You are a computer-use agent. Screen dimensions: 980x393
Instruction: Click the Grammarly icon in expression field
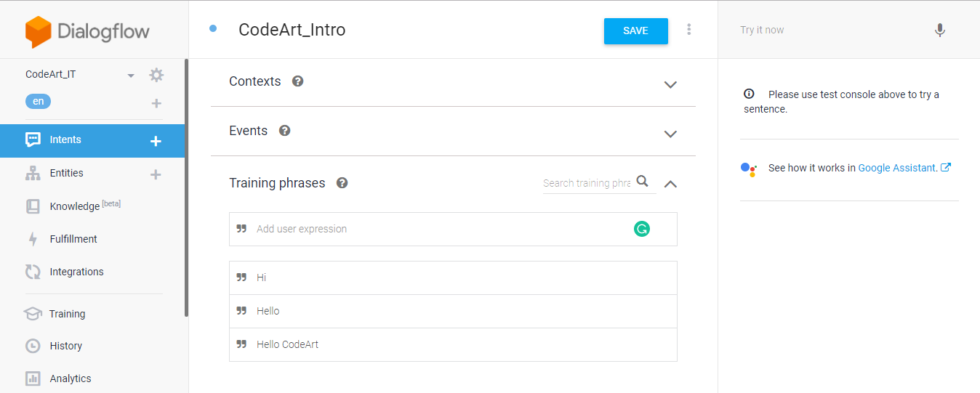(x=641, y=230)
